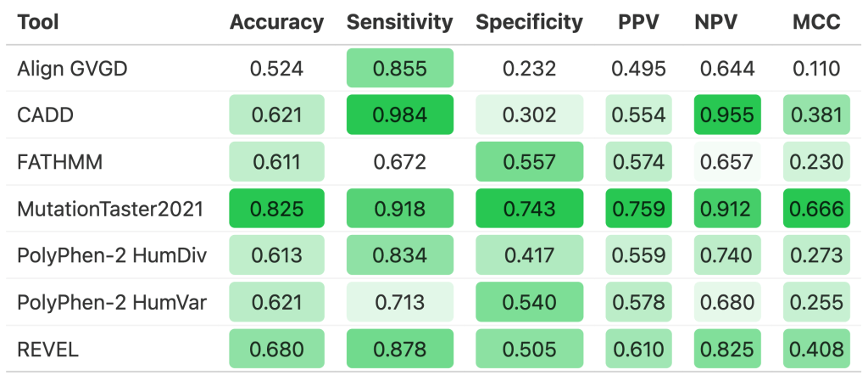Click the dark green 0.984 sensitivity cell
868x386 pixels.
[x=400, y=115]
